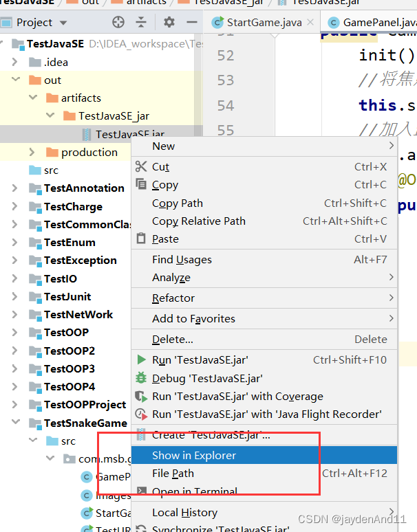The width and height of the screenshot is (417, 532).
Task: Click the Paste clipboard icon
Action: coord(141,239)
